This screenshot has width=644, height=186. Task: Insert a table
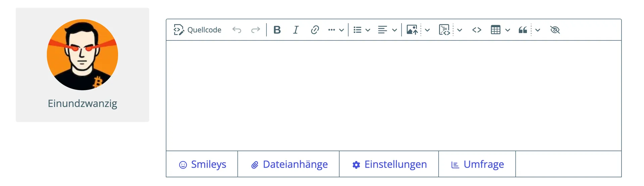click(x=495, y=30)
